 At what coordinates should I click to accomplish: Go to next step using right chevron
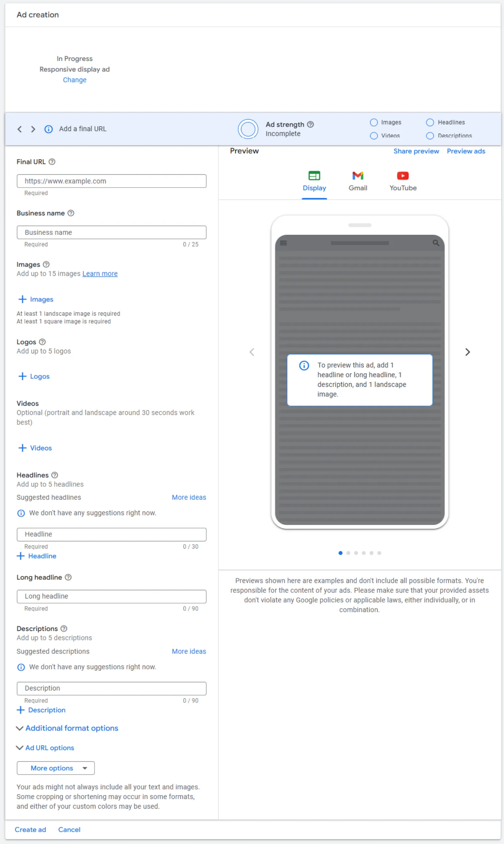33,129
